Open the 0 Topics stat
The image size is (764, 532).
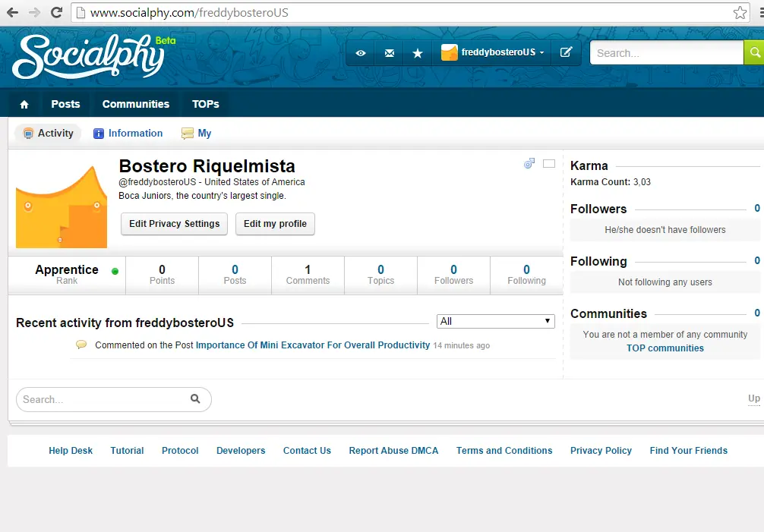pyautogui.click(x=381, y=275)
